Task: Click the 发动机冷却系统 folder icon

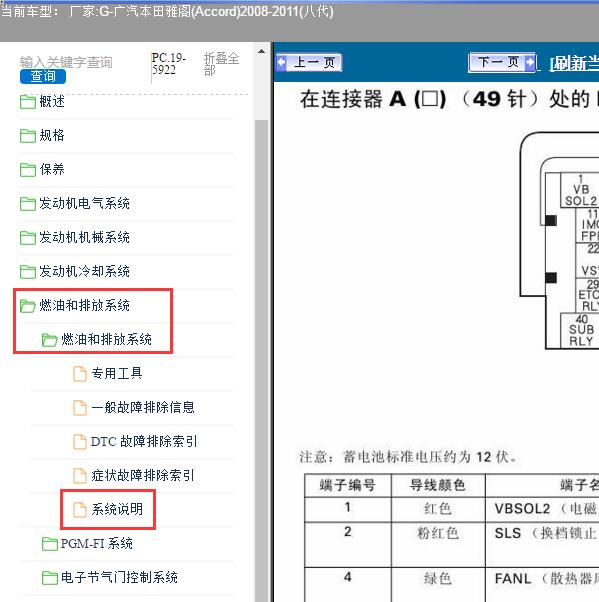Action: point(28,271)
